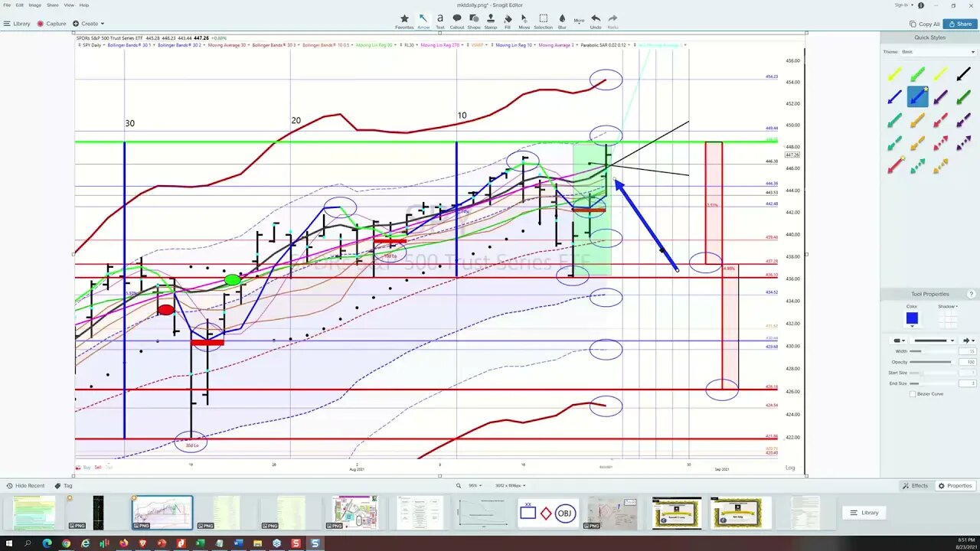Select the Text tool
This screenshot has width=980, height=551.
pyautogui.click(x=440, y=21)
